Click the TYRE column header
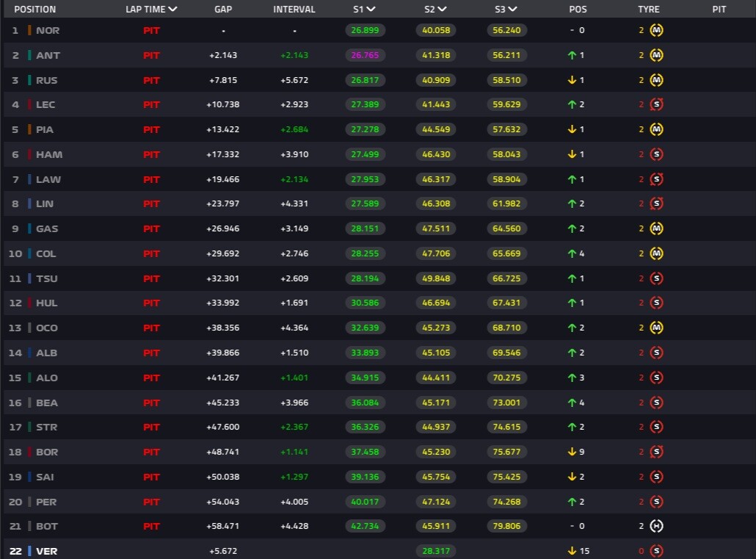The image size is (756, 559). pos(649,9)
